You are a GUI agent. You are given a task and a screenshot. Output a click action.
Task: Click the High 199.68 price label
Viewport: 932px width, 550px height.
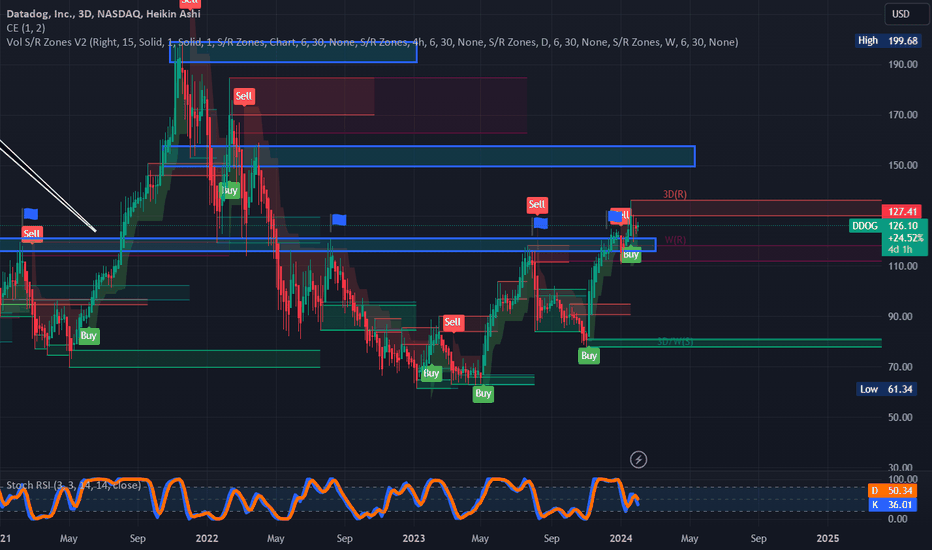887,41
